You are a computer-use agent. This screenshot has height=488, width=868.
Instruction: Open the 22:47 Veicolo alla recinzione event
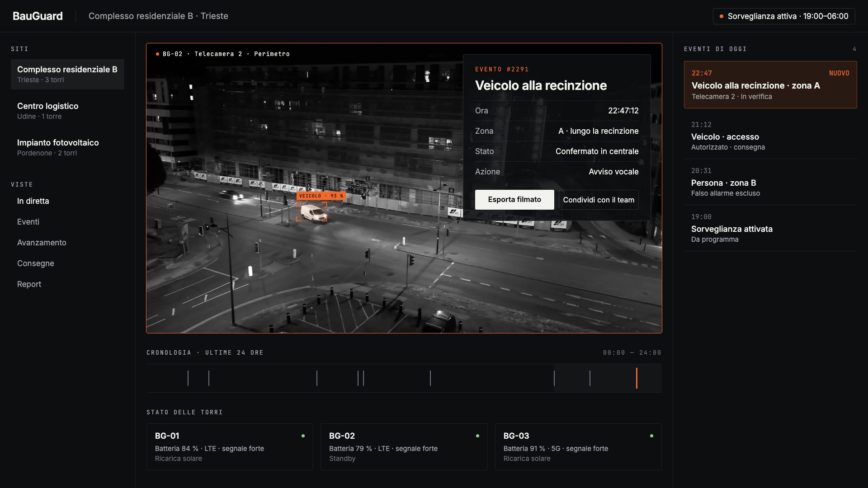pyautogui.click(x=770, y=84)
